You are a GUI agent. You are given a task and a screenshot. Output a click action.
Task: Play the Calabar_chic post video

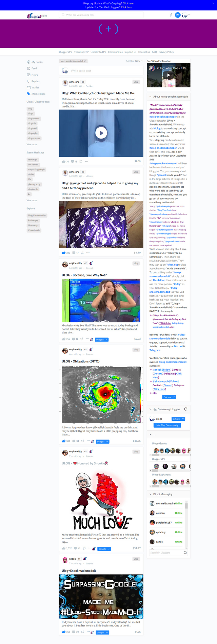point(101,133)
